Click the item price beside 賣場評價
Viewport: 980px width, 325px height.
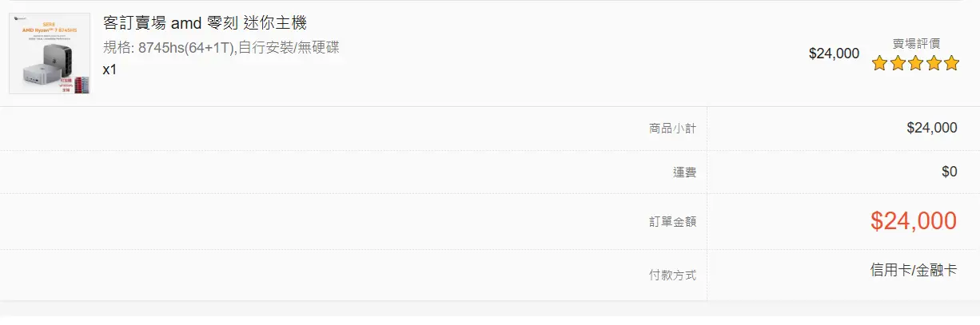[834, 54]
